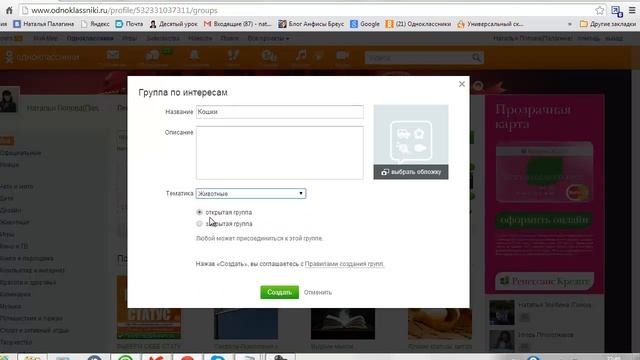Click the Прозрачная карта ad banner heading

tap(533, 116)
